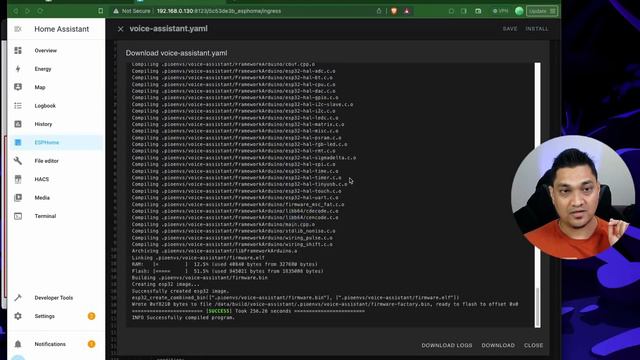
Task: Go back with browser back arrow
Action: click(x=16, y=11)
